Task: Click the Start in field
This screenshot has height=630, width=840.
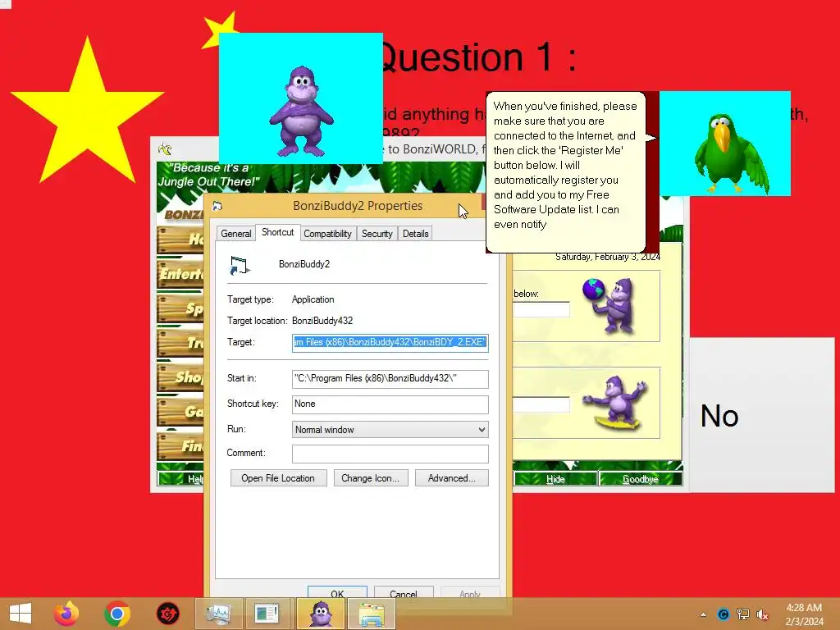Action: [x=390, y=379]
